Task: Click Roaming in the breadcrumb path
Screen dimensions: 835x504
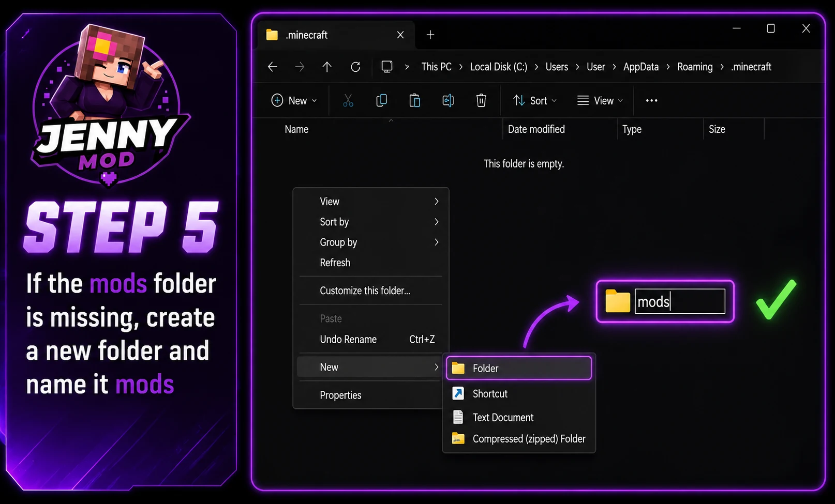Action: tap(695, 67)
